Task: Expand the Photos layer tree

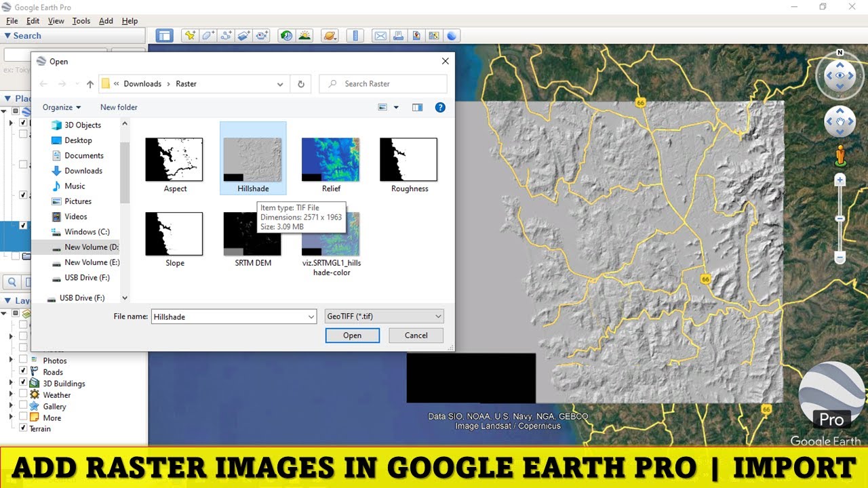Action: pyautogui.click(x=11, y=360)
